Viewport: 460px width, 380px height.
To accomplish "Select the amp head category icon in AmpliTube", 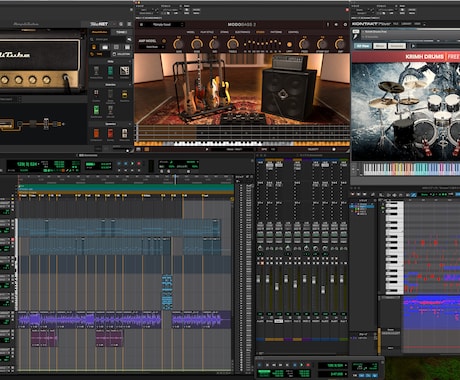I will coord(105,47).
